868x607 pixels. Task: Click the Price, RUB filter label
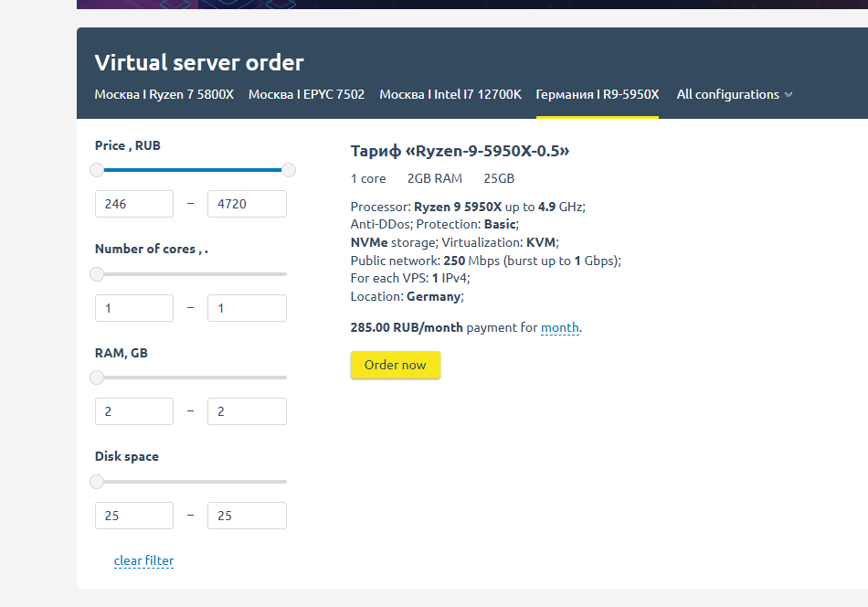128,145
